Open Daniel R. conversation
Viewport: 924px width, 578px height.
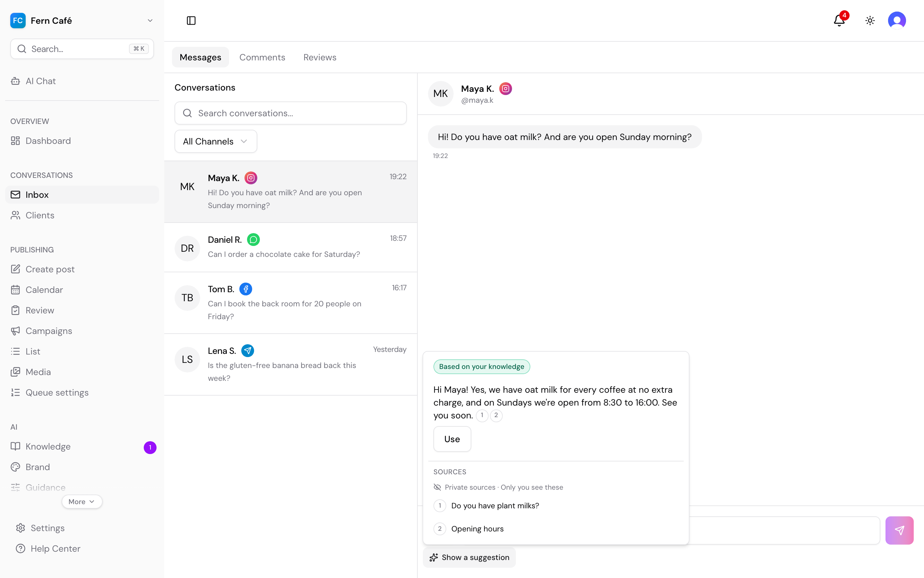pyautogui.click(x=291, y=247)
